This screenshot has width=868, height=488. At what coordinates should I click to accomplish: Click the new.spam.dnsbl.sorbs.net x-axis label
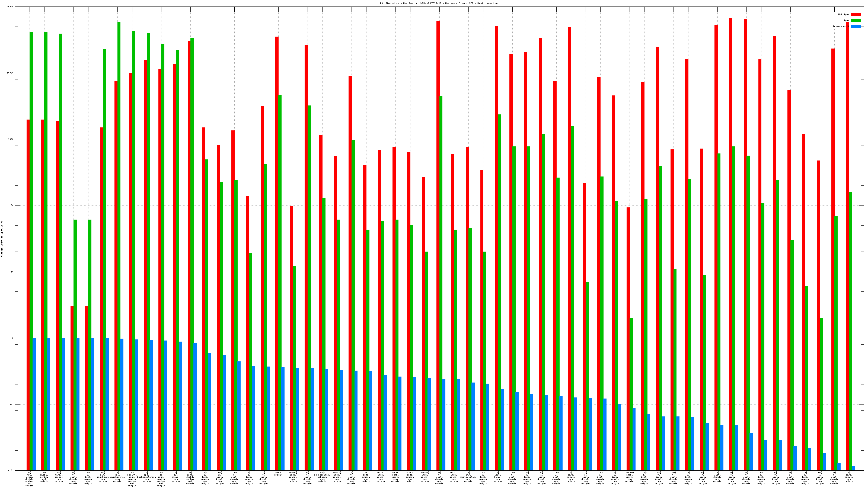click(30, 479)
